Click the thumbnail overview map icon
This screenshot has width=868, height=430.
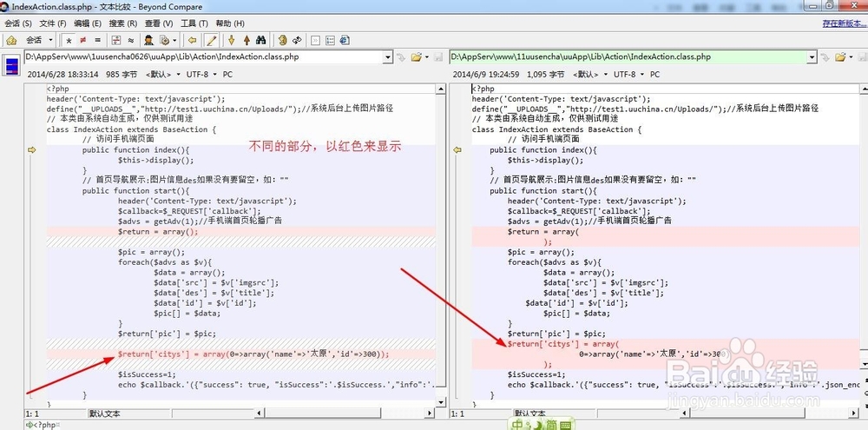click(x=11, y=65)
